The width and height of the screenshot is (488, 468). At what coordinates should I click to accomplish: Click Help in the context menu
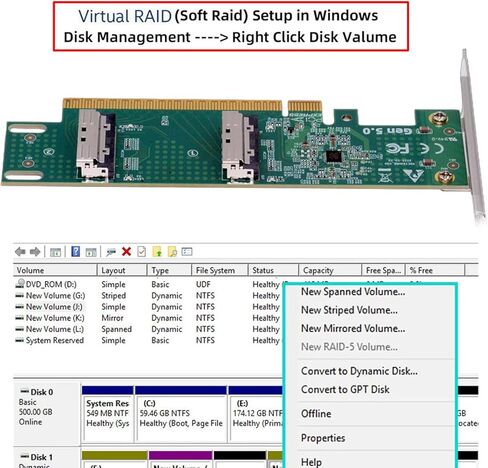pos(311,462)
